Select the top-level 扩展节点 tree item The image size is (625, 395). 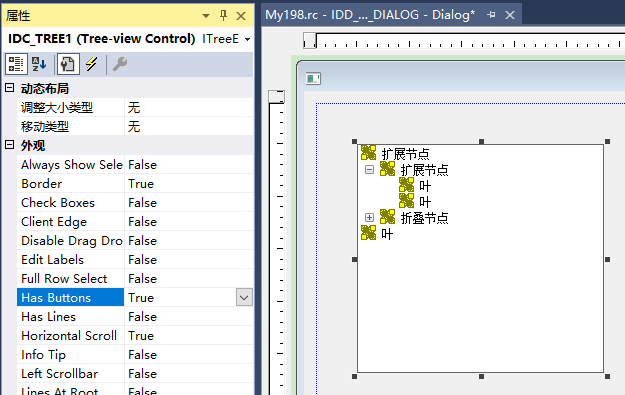405,153
